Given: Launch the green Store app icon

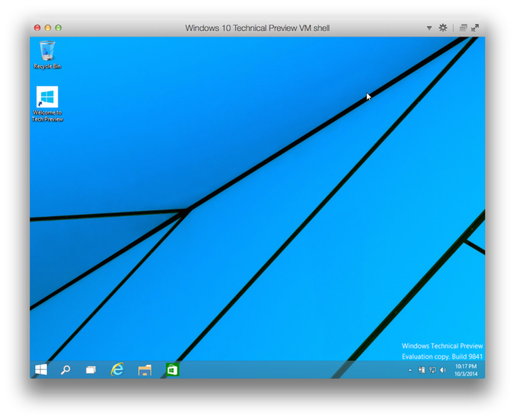Looking at the screenshot, I should (x=173, y=370).
